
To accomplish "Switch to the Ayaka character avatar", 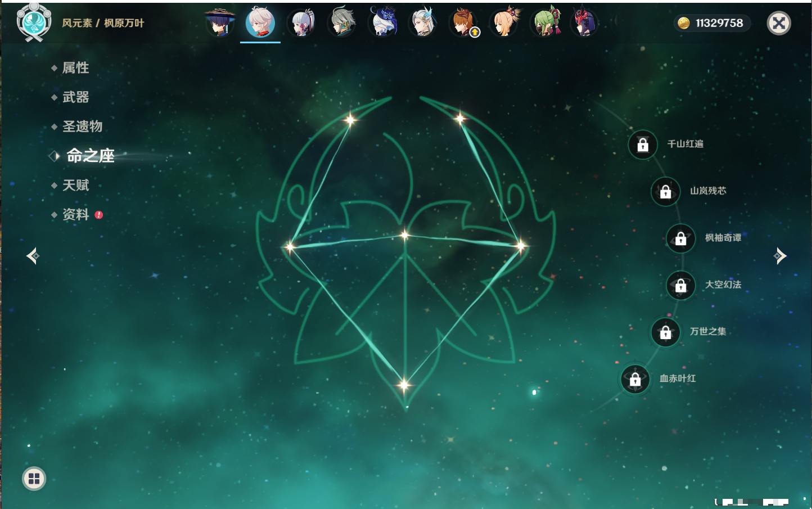I will [301, 23].
